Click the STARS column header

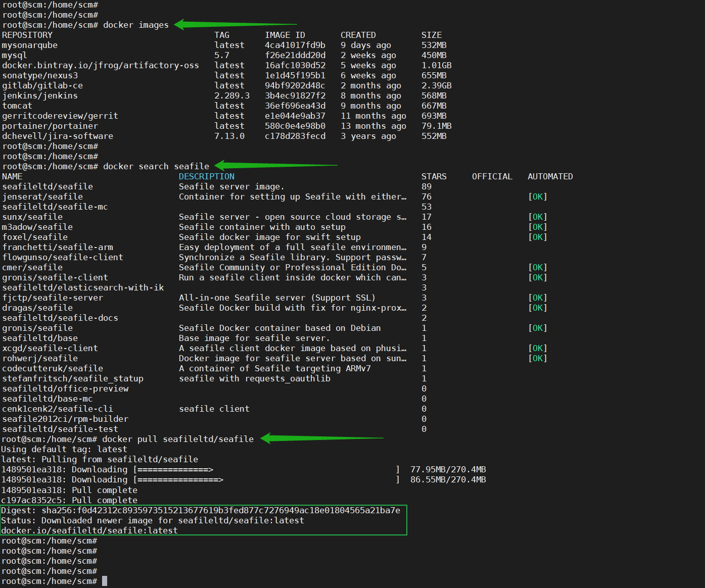click(434, 176)
